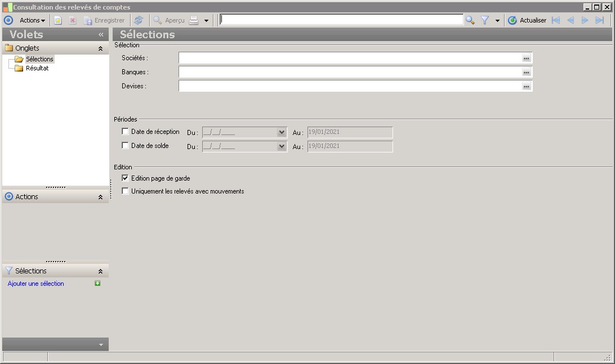
Task: Collapse the Sélections filter panel section
Action: pyautogui.click(x=100, y=271)
